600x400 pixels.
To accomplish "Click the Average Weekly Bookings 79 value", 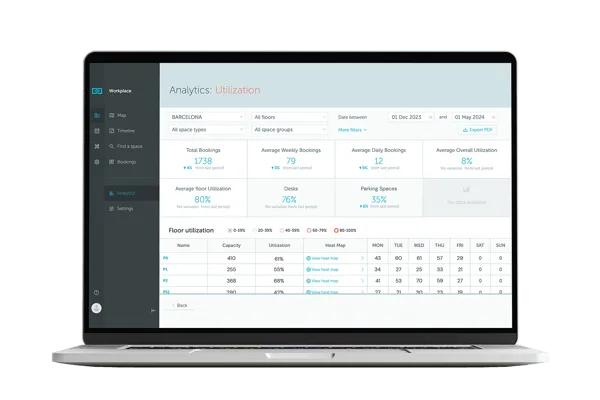I will 291,161.
